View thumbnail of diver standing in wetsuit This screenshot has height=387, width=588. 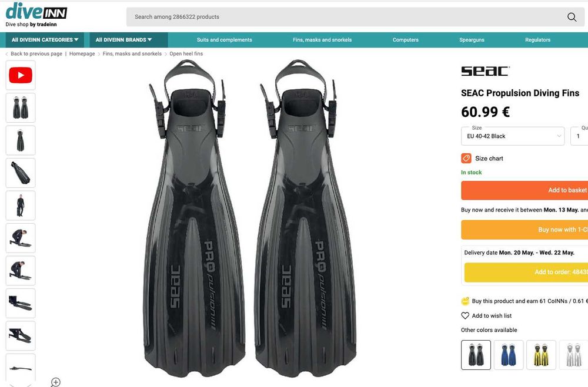click(21, 206)
